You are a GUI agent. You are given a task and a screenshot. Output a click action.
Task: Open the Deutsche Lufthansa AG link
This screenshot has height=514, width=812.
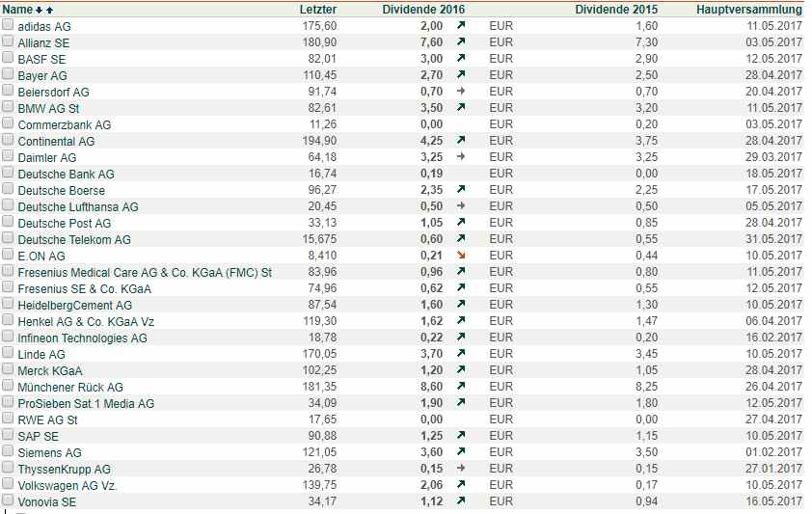pos(78,207)
